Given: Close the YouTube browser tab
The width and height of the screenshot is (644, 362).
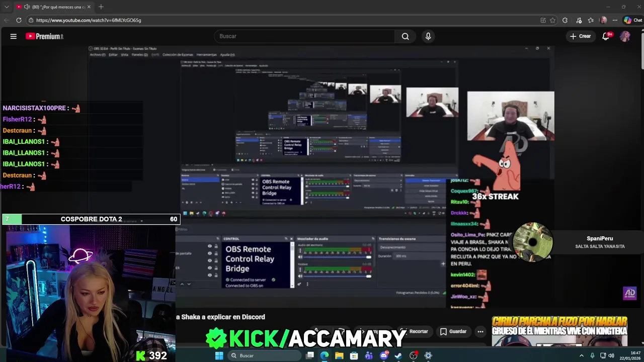Looking at the screenshot, I should coord(89,7).
